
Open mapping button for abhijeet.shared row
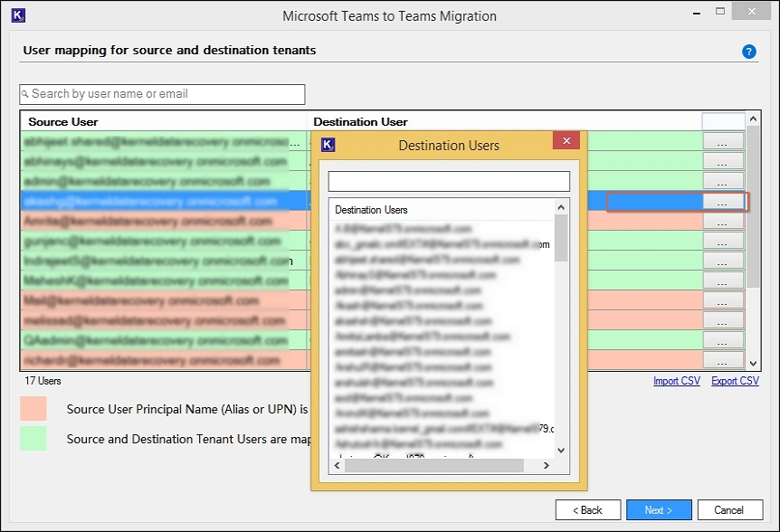point(723,141)
